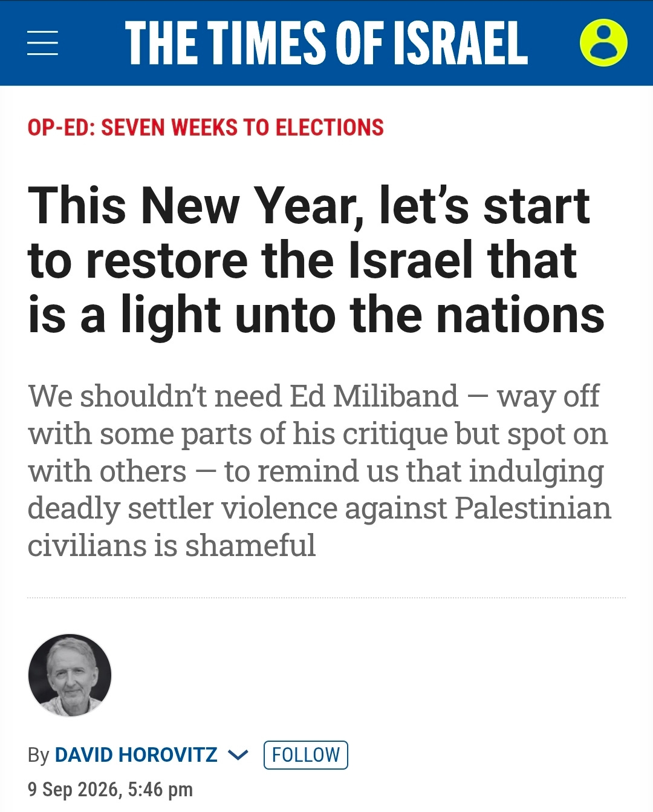
Task: Open the hamburger navigation menu
Action: [43, 43]
